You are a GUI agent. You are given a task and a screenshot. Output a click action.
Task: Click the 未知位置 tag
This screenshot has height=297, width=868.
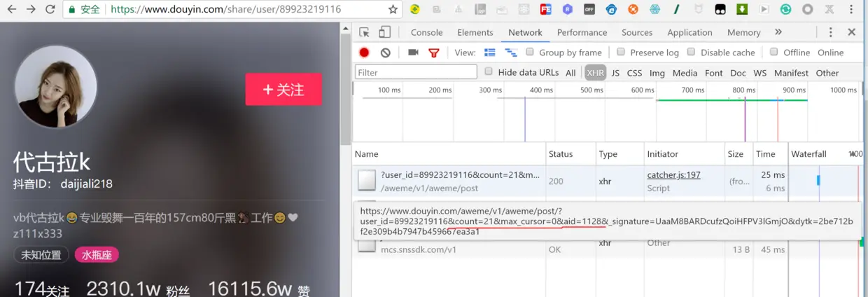click(x=41, y=255)
